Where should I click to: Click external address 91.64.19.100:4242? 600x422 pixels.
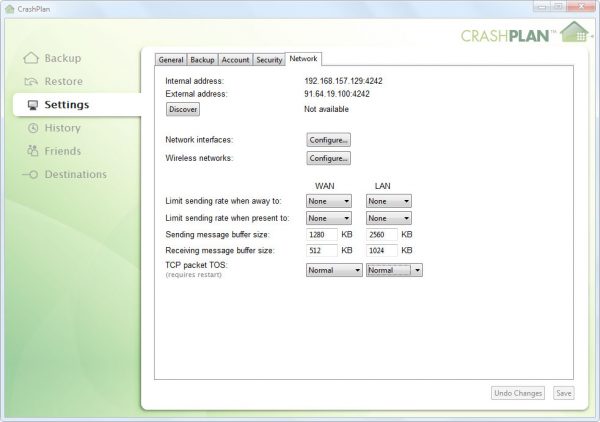337,94
